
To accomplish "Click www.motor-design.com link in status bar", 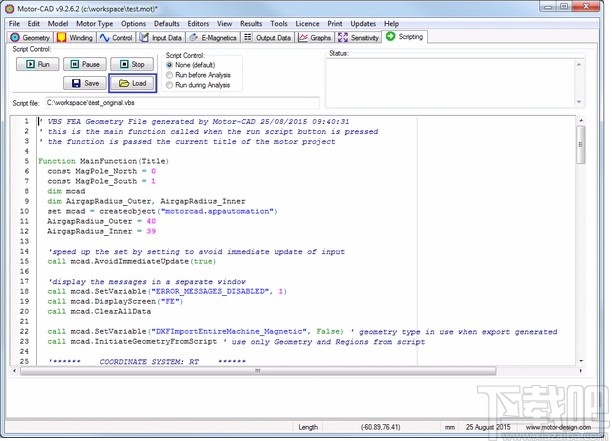I will point(558,427).
